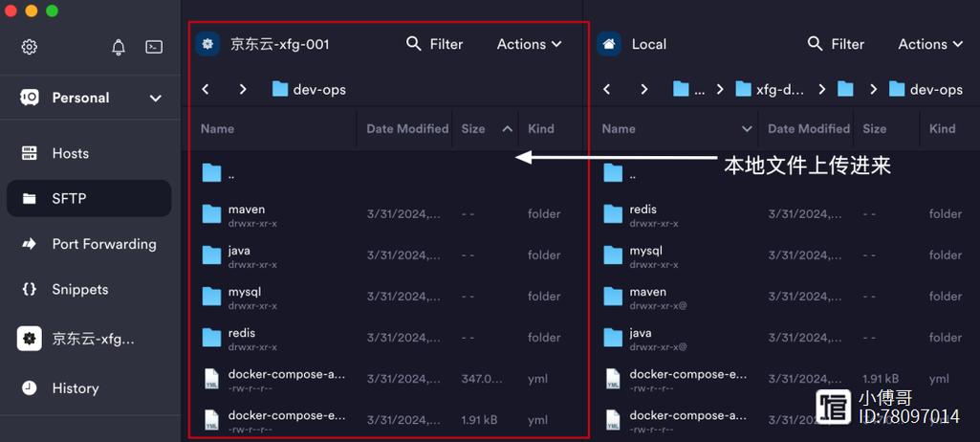The height and width of the screenshot is (442, 980).
Task: Click the 1.91 kB size in remote pane
Action: tap(479, 420)
